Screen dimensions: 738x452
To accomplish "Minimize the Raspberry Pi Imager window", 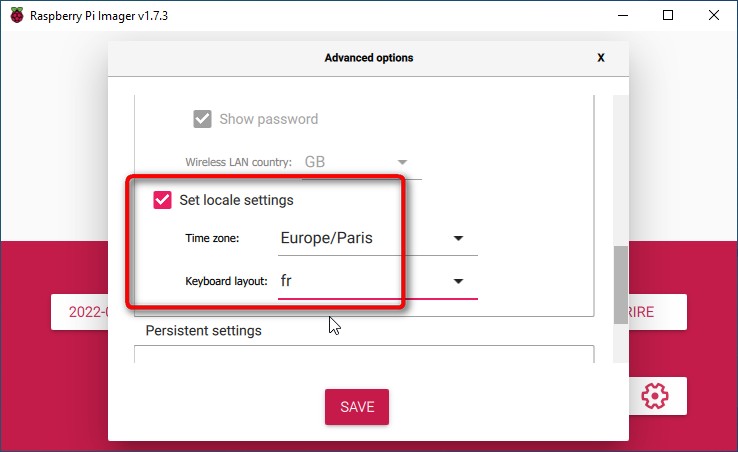I will [x=623, y=16].
